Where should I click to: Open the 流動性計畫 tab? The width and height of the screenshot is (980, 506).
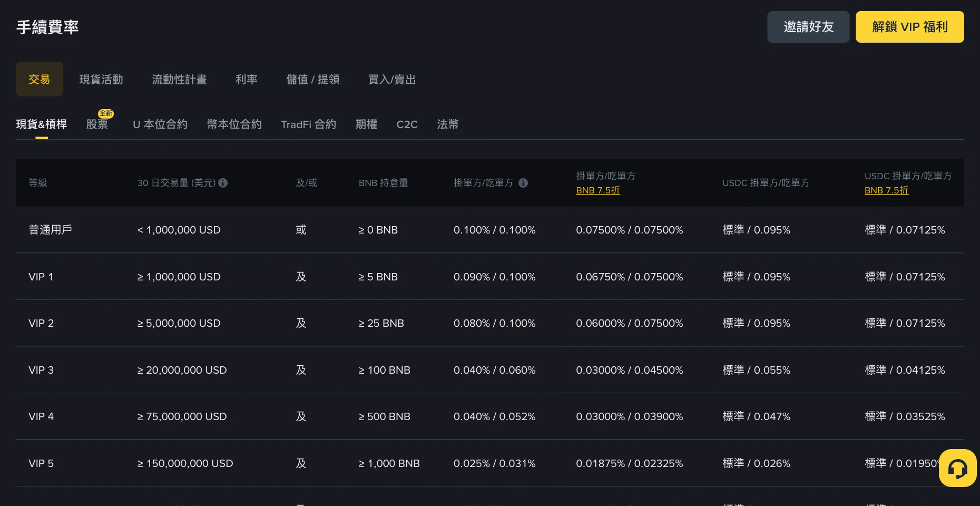[179, 79]
